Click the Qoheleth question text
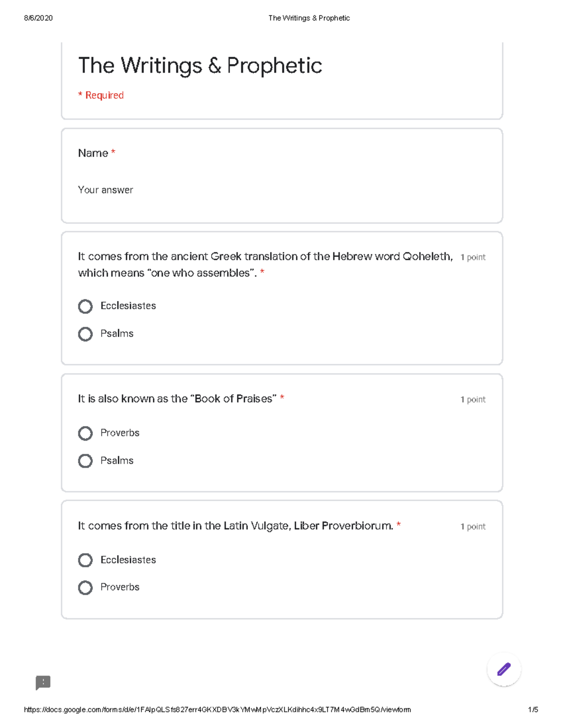The height and width of the screenshot is (728, 563). coord(265,257)
